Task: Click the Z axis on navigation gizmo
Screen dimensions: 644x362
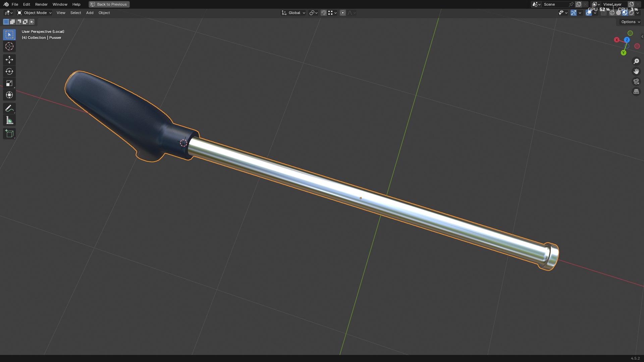Action: 627,40
